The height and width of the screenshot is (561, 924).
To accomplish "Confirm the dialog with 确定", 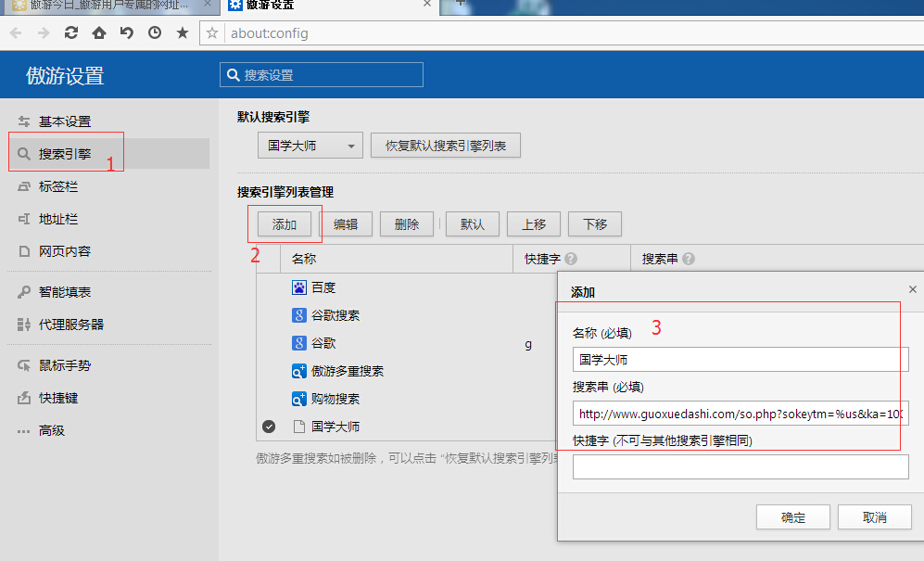I will click(x=793, y=517).
